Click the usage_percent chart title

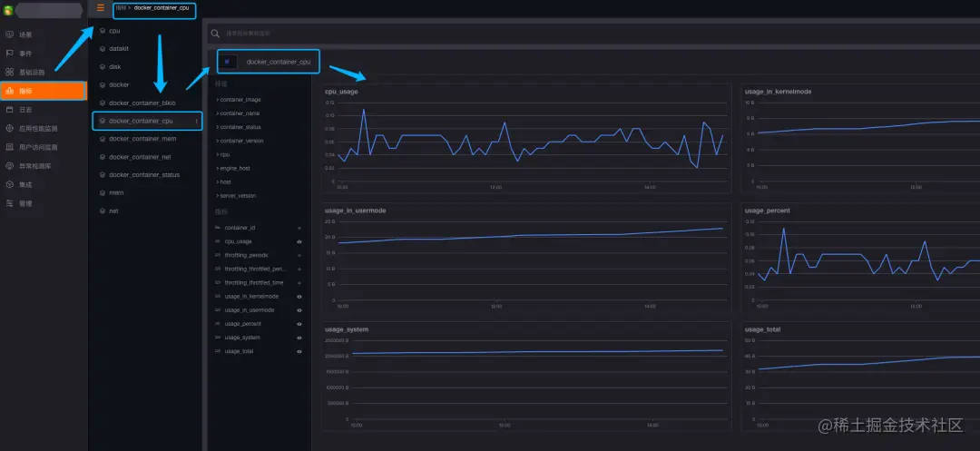(767, 211)
